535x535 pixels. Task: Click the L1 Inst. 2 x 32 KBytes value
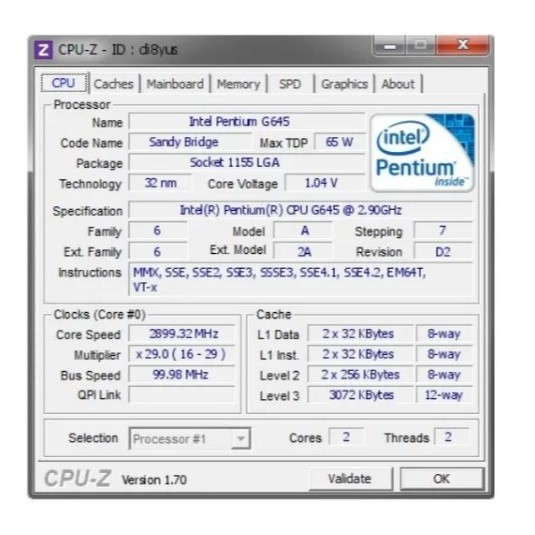tap(360, 354)
